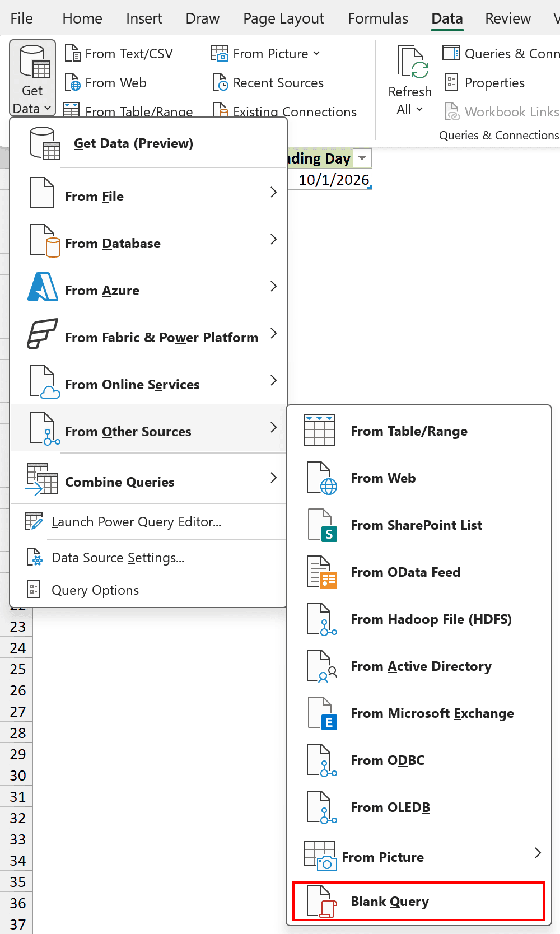Expand the From Online Services arrow
The width and height of the screenshot is (560, 934).
[x=273, y=380]
